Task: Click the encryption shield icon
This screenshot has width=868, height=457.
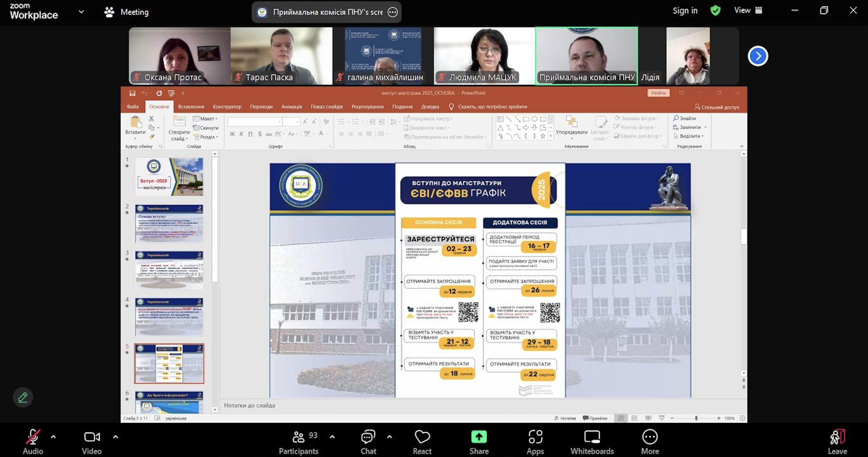Action: [715, 11]
